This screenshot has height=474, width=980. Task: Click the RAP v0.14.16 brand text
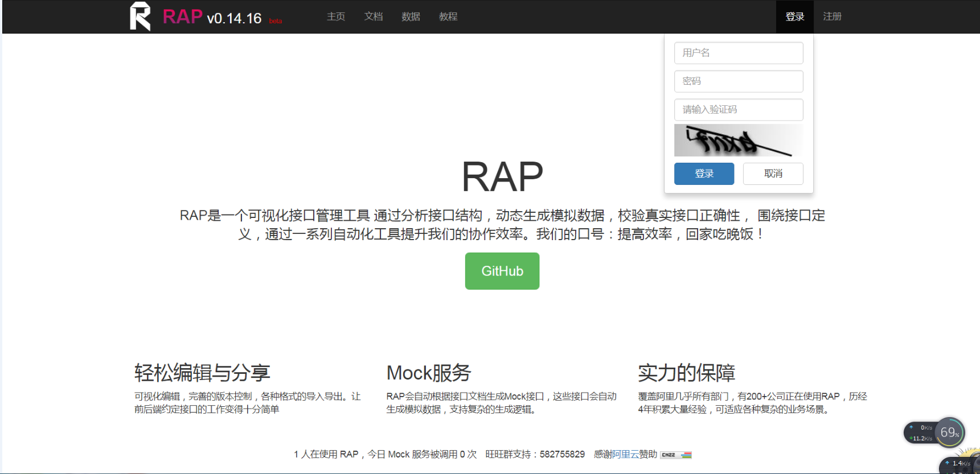tap(212, 17)
